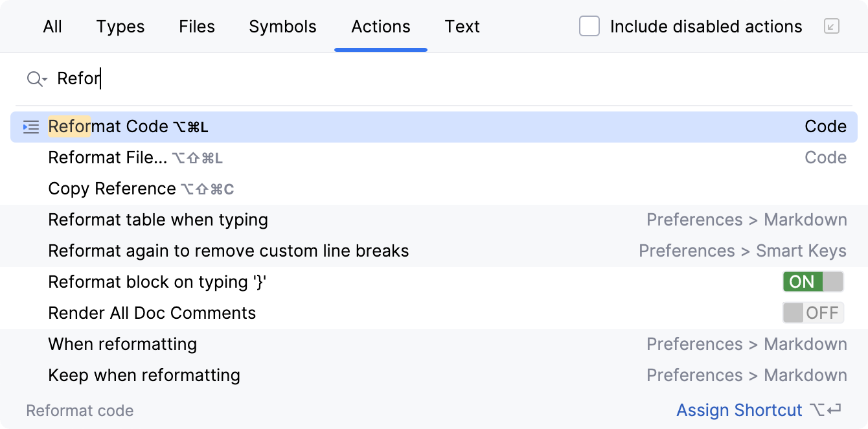Image resolution: width=868 pixels, height=429 pixels.
Task: Open the search filter magnifier dropdown
Action: 36,79
